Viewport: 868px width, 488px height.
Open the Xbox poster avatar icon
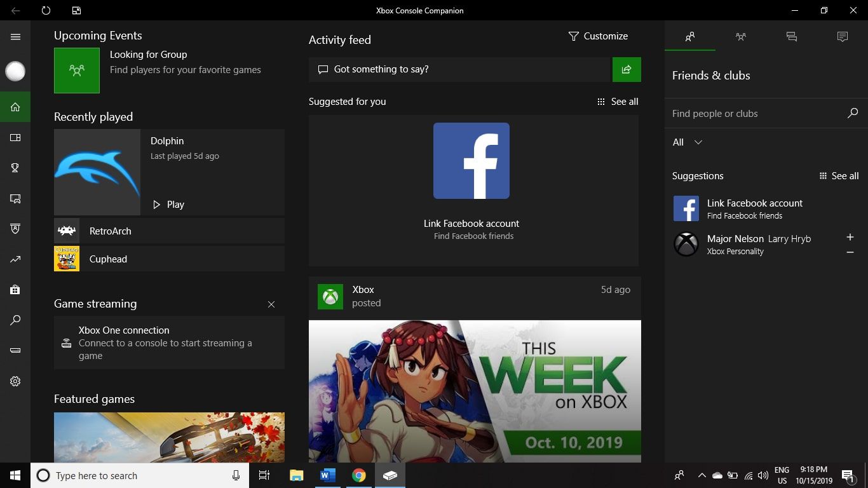pyautogui.click(x=330, y=297)
